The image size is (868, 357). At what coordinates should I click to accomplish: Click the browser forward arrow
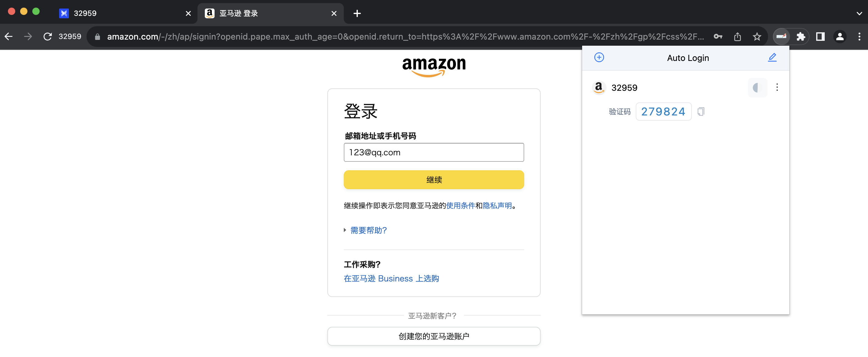[28, 36]
